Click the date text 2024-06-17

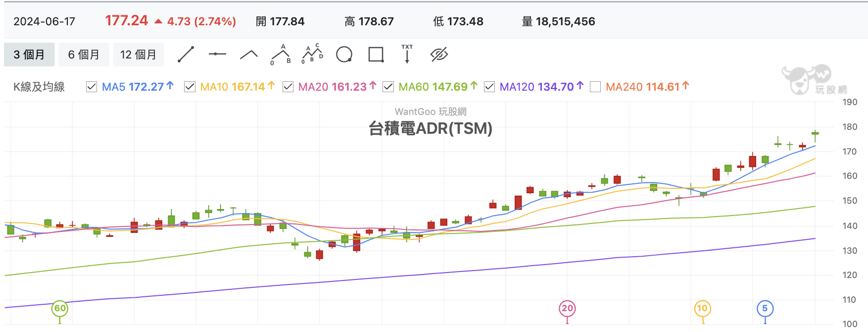(44, 22)
